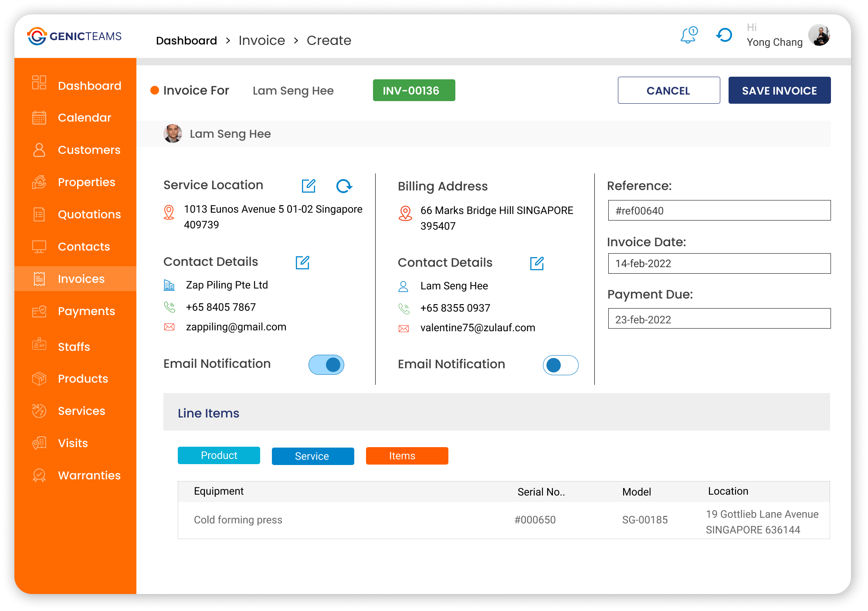The height and width of the screenshot is (611, 868).
Task: Click the CANCEL button
Action: click(668, 91)
